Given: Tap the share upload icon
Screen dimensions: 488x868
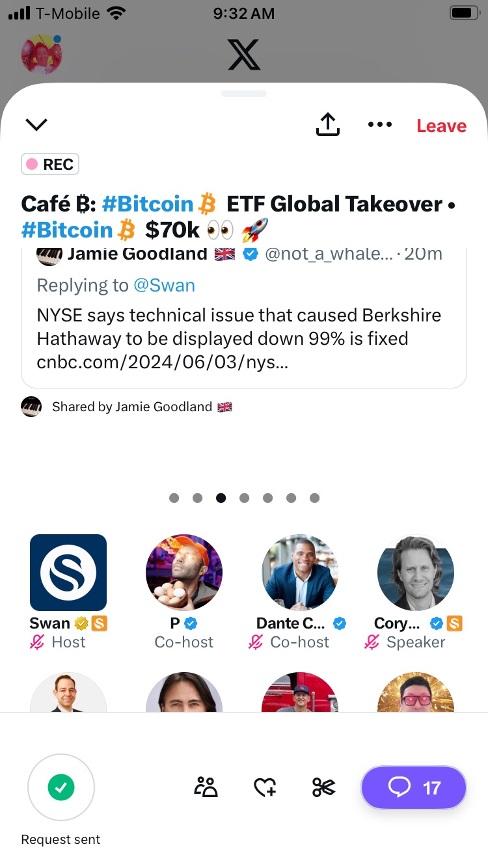Looking at the screenshot, I should click(328, 124).
